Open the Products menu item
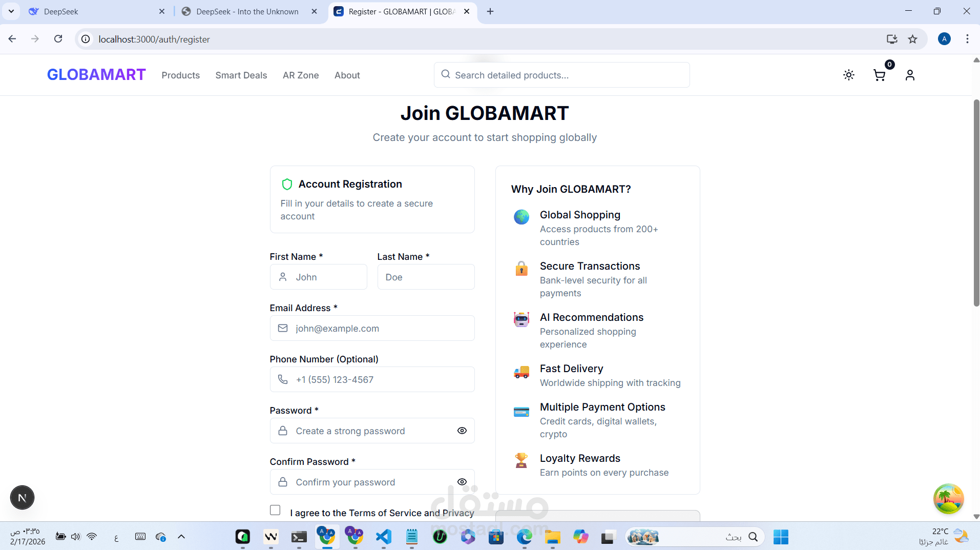980x550 pixels. click(x=181, y=75)
